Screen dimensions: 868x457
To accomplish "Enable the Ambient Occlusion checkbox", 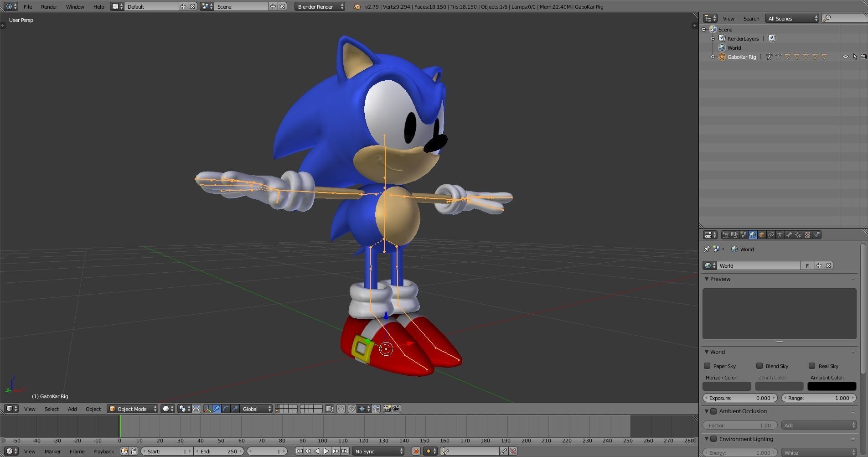I will [x=713, y=411].
